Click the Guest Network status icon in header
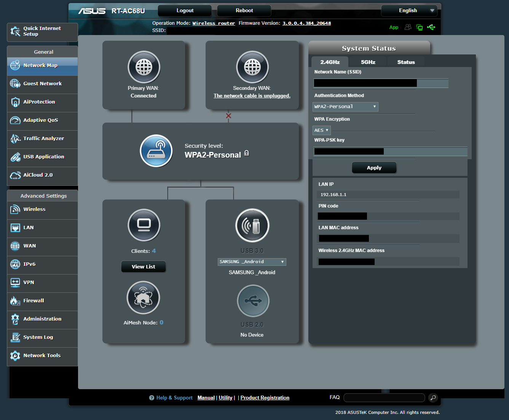Screen dimensions: 509x420 (x=408, y=27)
